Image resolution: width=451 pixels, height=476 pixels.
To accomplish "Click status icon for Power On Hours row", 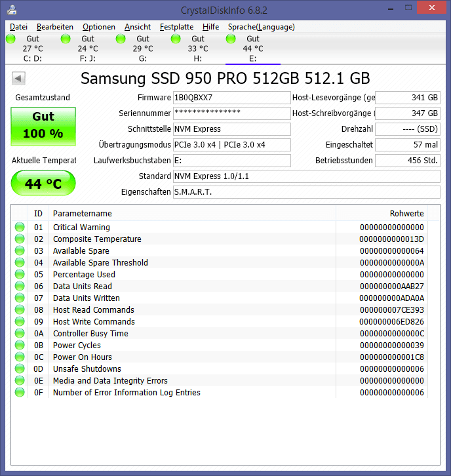I will click(20, 357).
